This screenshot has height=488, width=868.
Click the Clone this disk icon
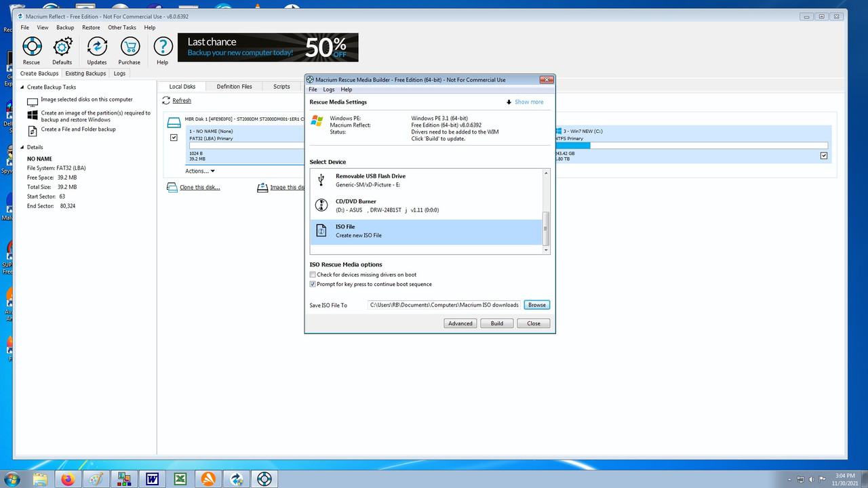(172, 188)
